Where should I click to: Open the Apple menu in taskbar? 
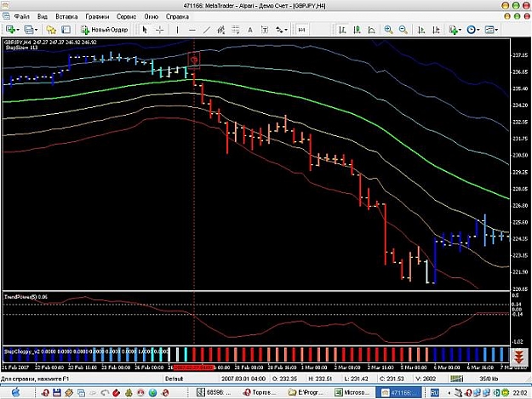[x=16, y=392]
